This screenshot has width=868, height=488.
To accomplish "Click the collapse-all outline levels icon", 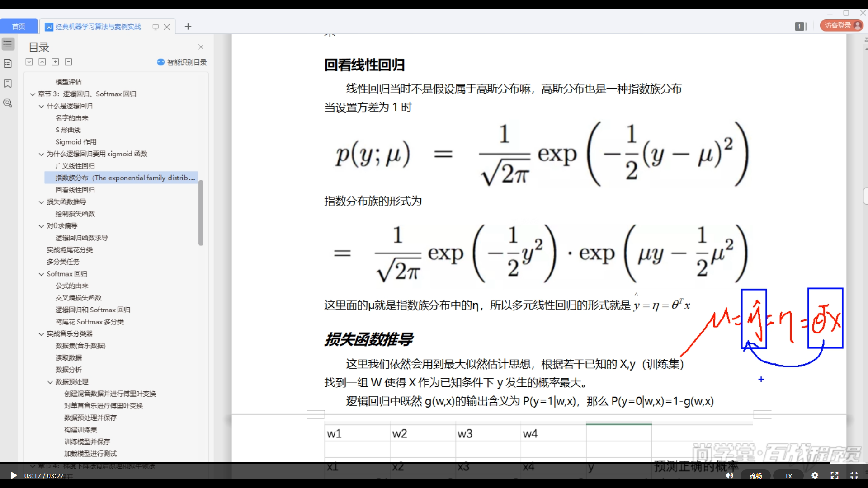I will tap(42, 62).
